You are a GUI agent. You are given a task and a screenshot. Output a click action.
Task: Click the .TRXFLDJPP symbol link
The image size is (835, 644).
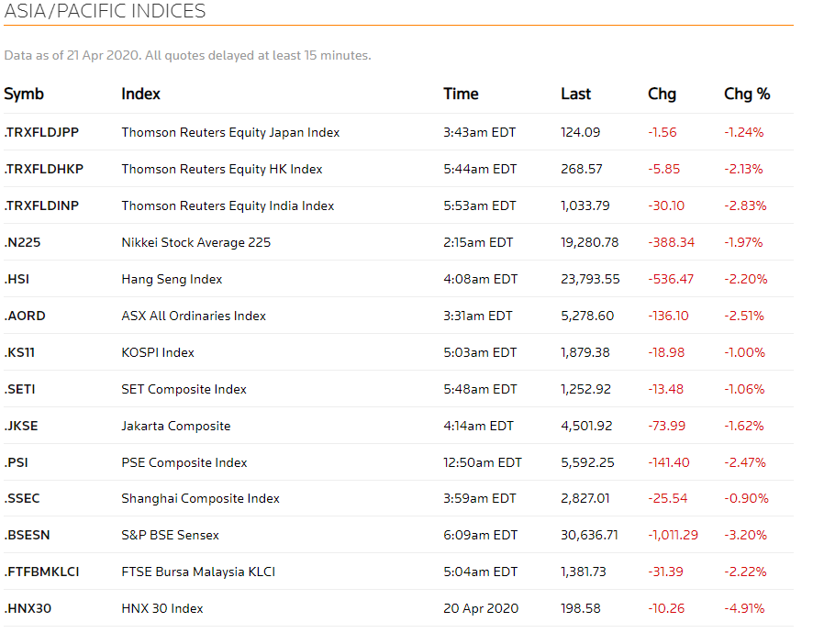41,132
